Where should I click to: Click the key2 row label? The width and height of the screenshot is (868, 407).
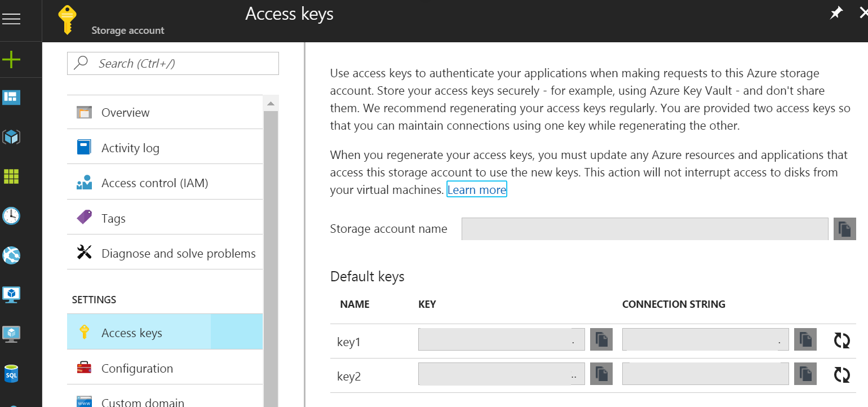[x=349, y=376]
